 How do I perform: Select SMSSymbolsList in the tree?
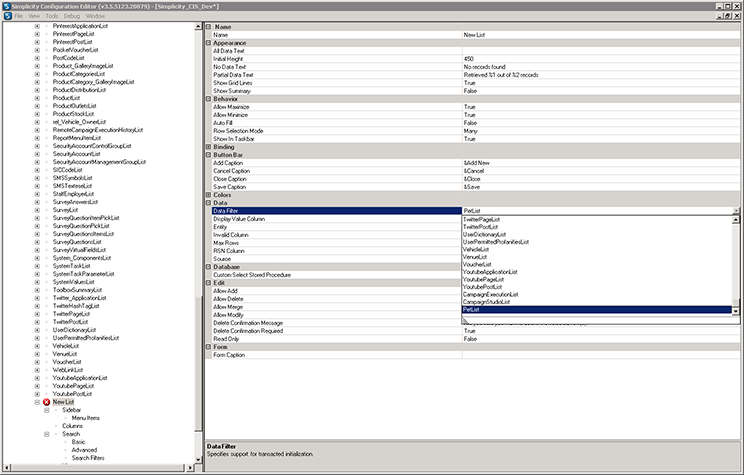(73, 178)
